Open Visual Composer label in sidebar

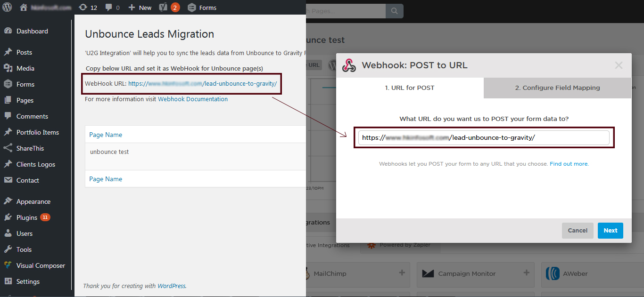click(x=41, y=265)
